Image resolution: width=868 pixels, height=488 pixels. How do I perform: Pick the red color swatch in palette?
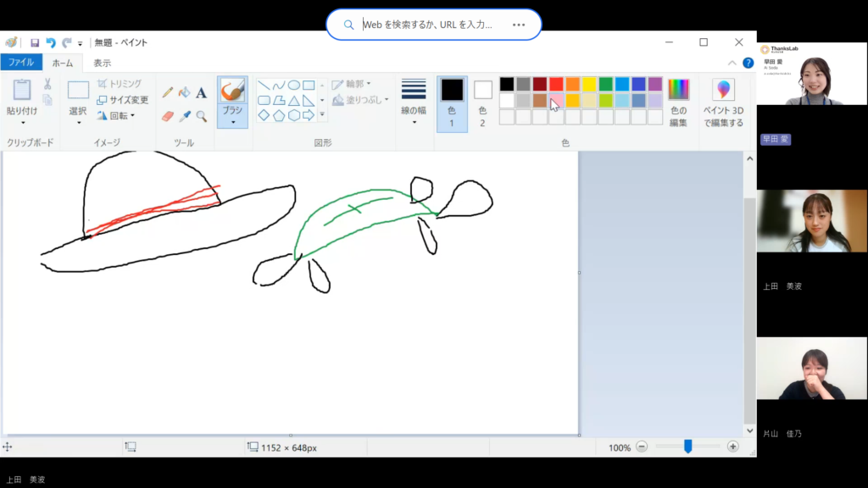(x=556, y=84)
